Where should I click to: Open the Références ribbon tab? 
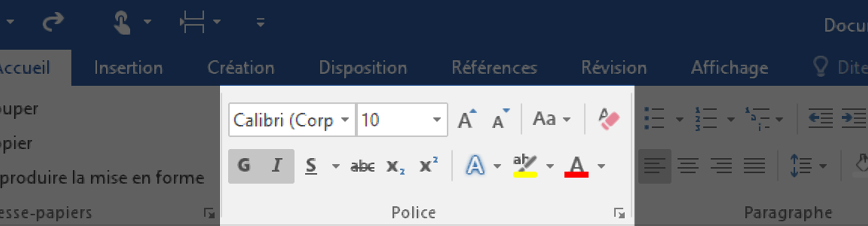(x=494, y=68)
